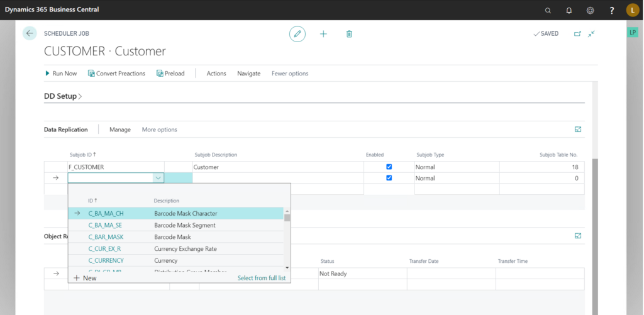The width and height of the screenshot is (644, 315).
Task: Click the Preload action
Action: pyautogui.click(x=170, y=74)
